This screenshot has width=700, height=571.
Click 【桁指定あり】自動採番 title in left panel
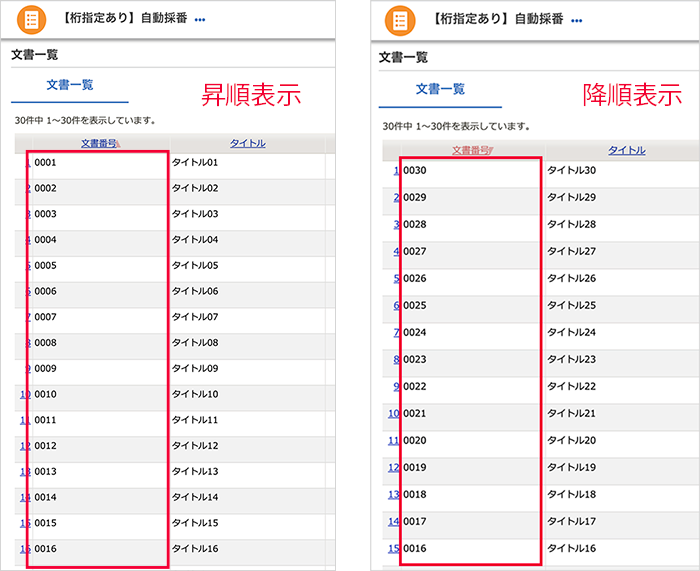click(x=124, y=18)
